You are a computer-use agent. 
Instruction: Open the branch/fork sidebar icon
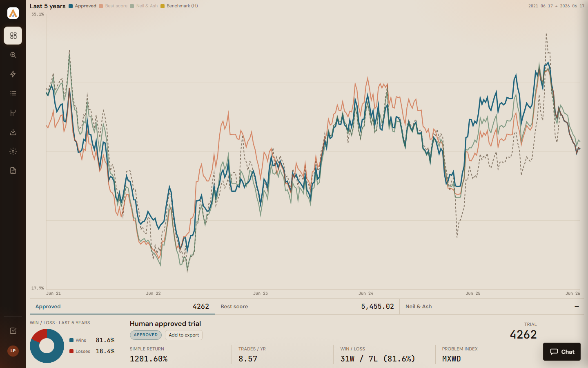(x=13, y=113)
